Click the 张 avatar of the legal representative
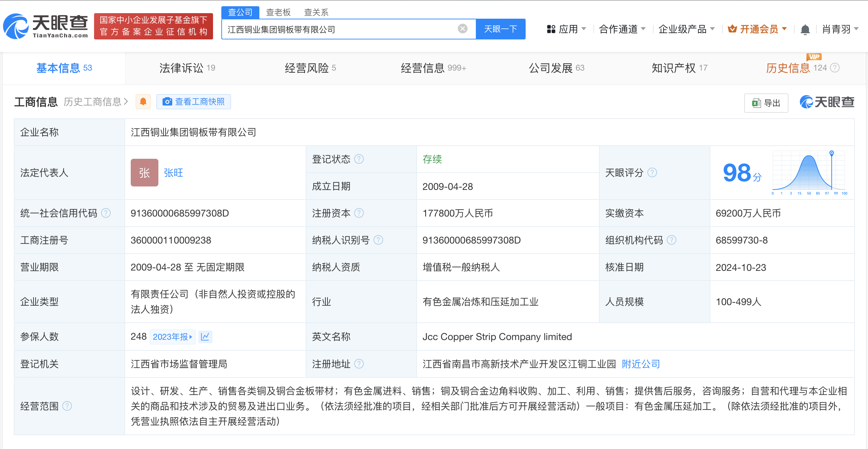Image resolution: width=868 pixels, height=449 pixels. (x=145, y=173)
